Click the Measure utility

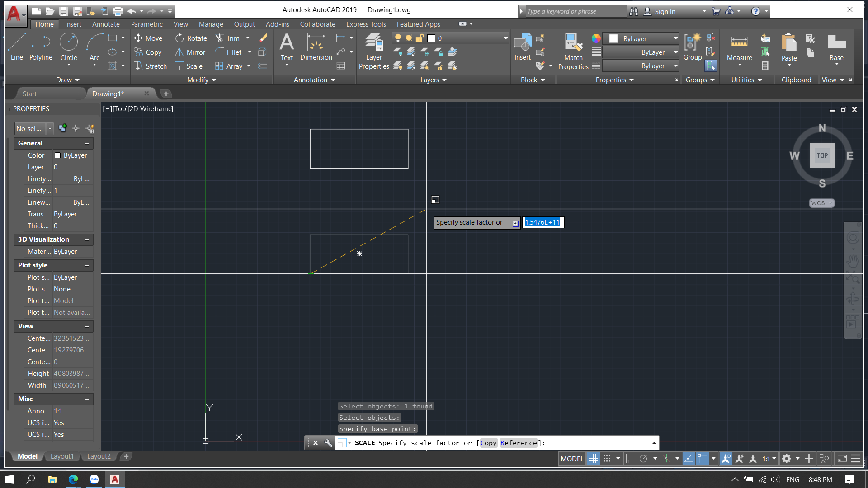[x=739, y=49]
